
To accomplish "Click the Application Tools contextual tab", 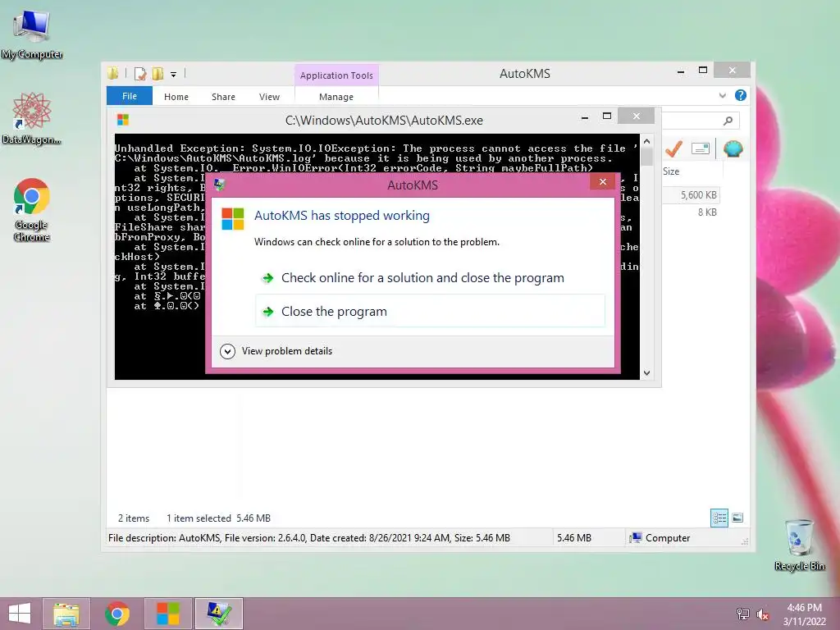I will point(336,75).
